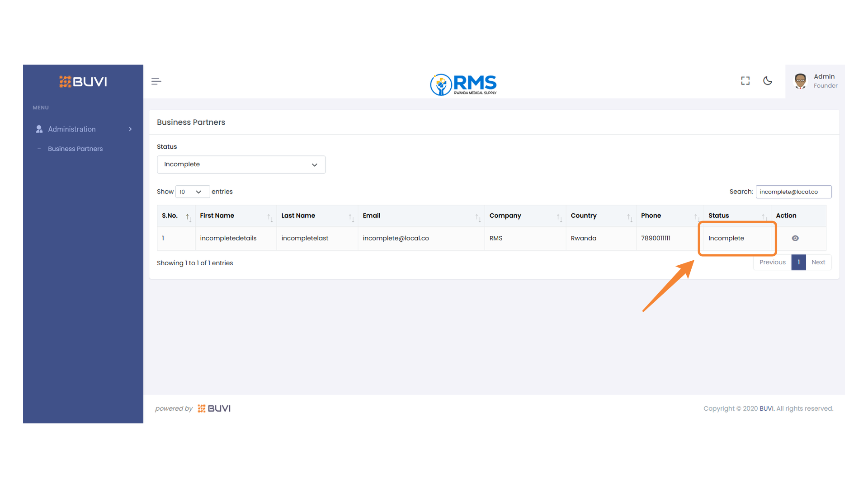Viewport: 868px width, 488px height.
Task: Click the BUVI logo in the sidebar
Action: coord(83,82)
